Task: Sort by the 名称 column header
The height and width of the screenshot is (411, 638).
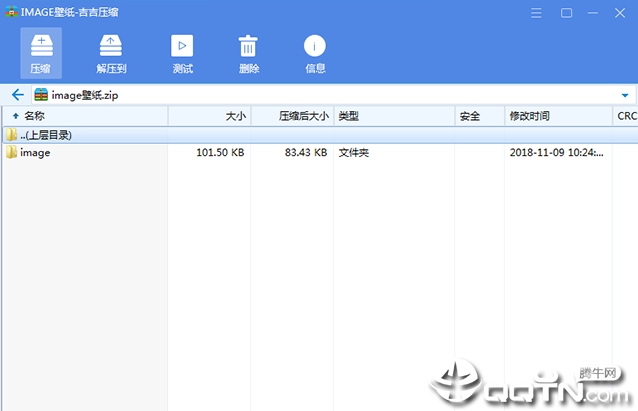Action: [x=85, y=116]
